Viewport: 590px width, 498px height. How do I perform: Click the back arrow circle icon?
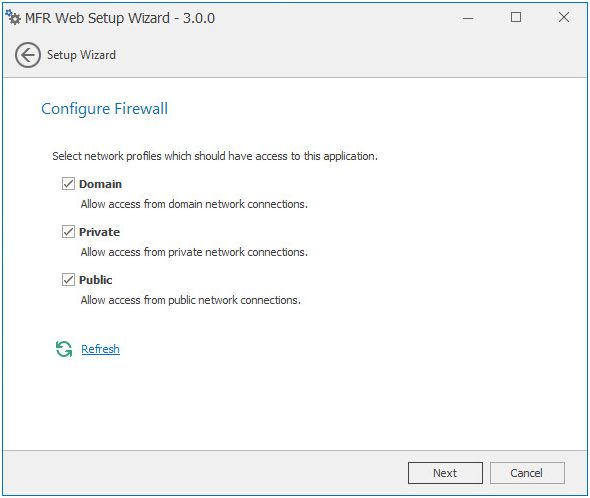pyautogui.click(x=28, y=55)
